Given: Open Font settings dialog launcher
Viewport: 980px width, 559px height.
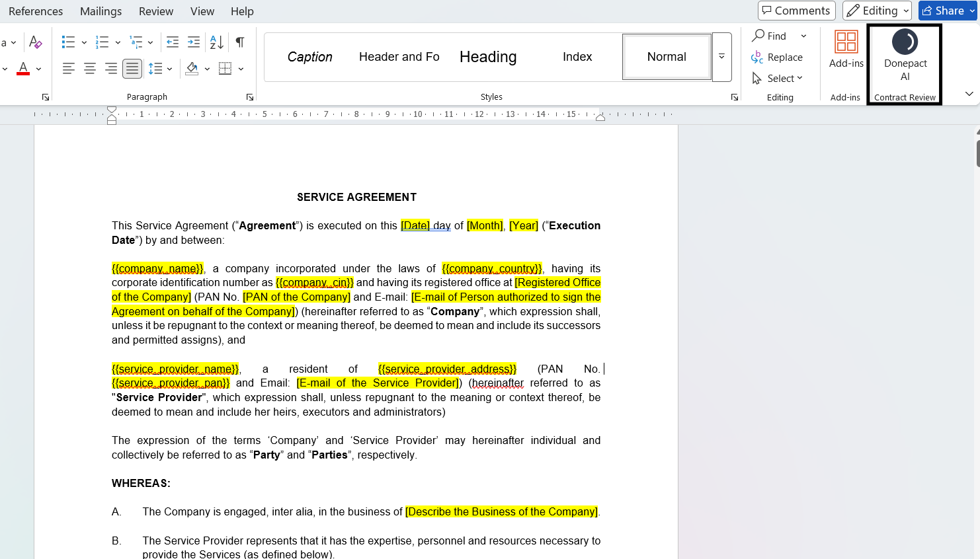Looking at the screenshot, I should coord(46,97).
